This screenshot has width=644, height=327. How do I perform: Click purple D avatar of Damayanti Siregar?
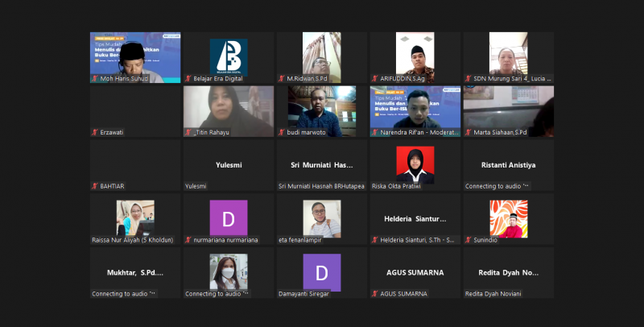(322, 271)
